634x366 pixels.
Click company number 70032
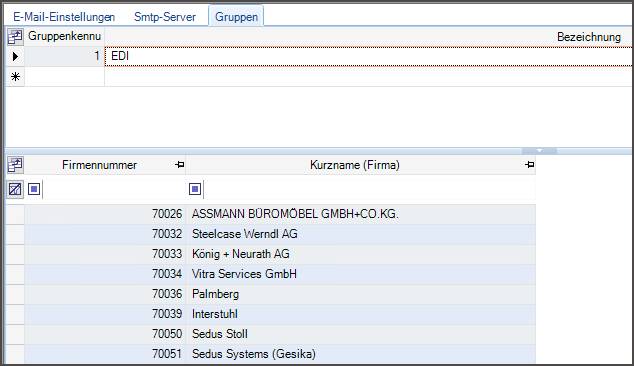[167, 234]
